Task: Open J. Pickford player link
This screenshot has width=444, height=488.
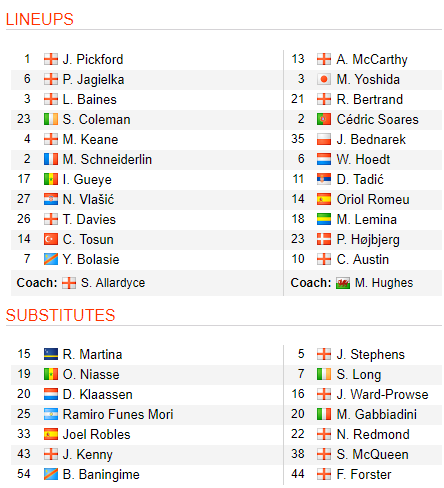Action: pos(93,59)
